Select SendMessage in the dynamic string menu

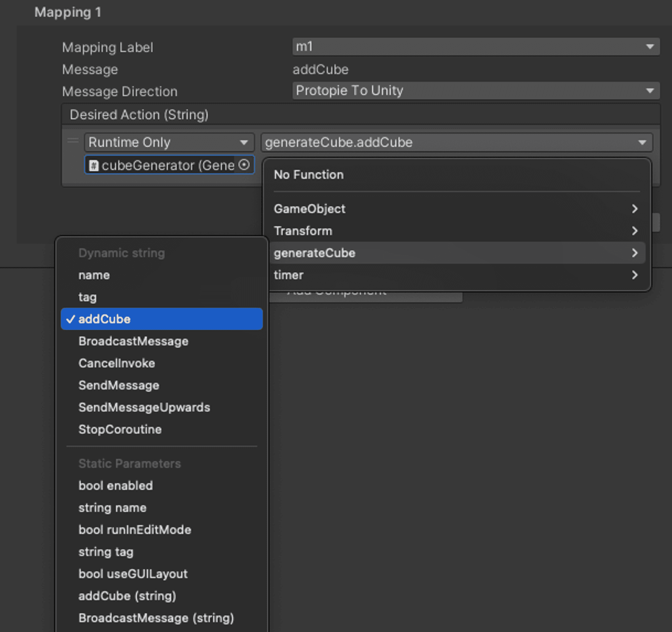point(119,385)
